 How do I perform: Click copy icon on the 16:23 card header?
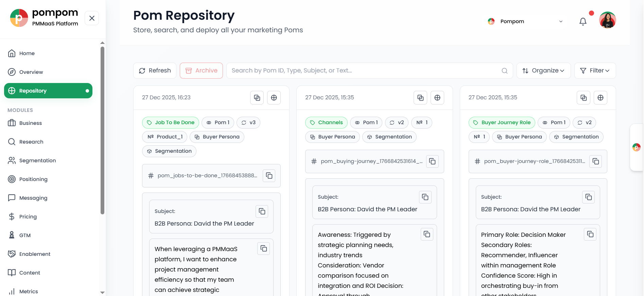(x=257, y=98)
